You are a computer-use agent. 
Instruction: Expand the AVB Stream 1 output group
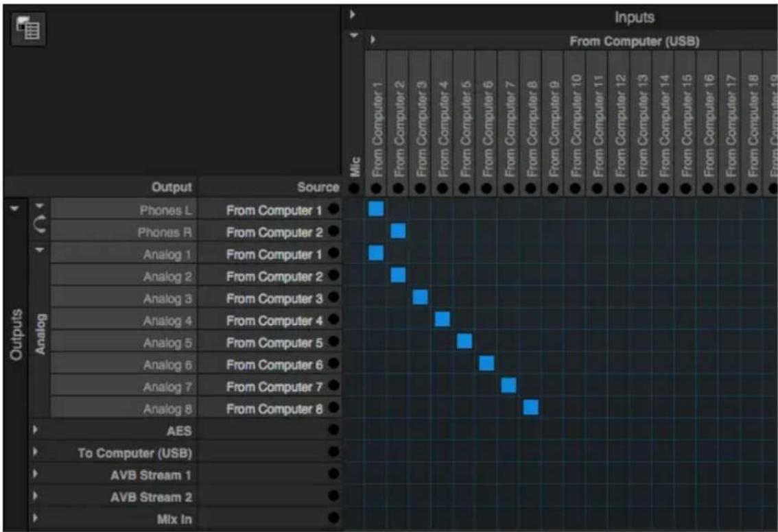35,474
